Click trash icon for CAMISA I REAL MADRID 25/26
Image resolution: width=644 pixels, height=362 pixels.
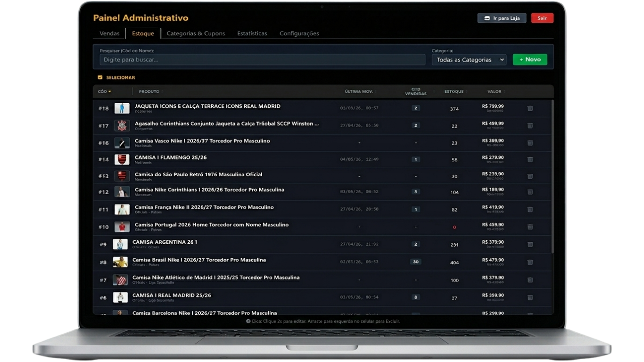click(x=530, y=298)
